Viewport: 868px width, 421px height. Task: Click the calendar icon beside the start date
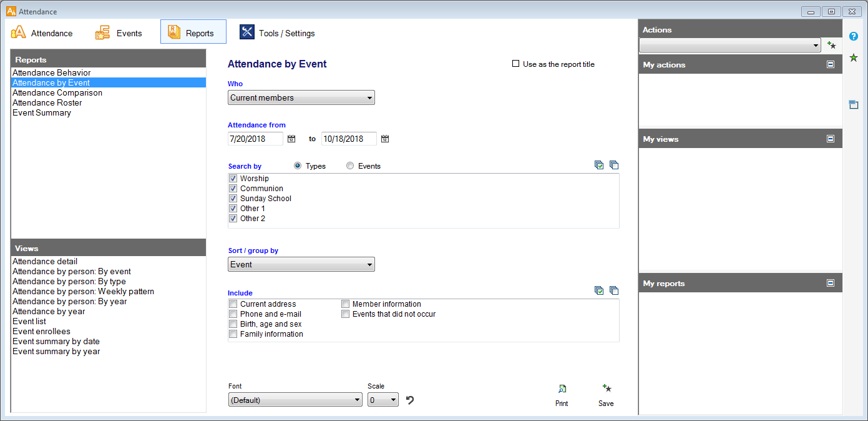[291, 139]
